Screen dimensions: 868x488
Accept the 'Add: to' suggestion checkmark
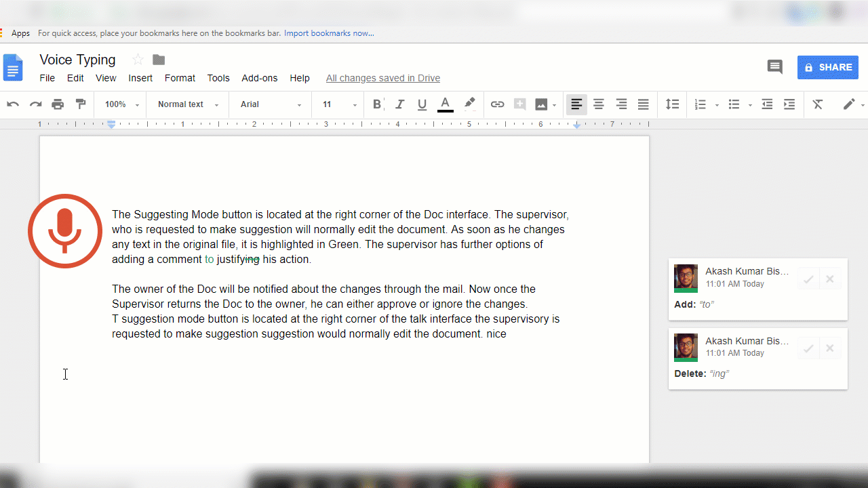808,279
